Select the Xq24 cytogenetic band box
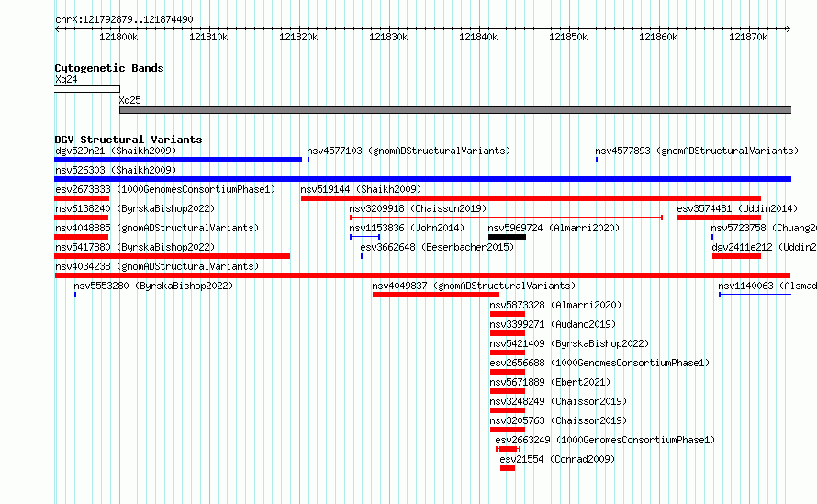This screenshot has height=504, width=817. pyautogui.click(x=87, y=89)
